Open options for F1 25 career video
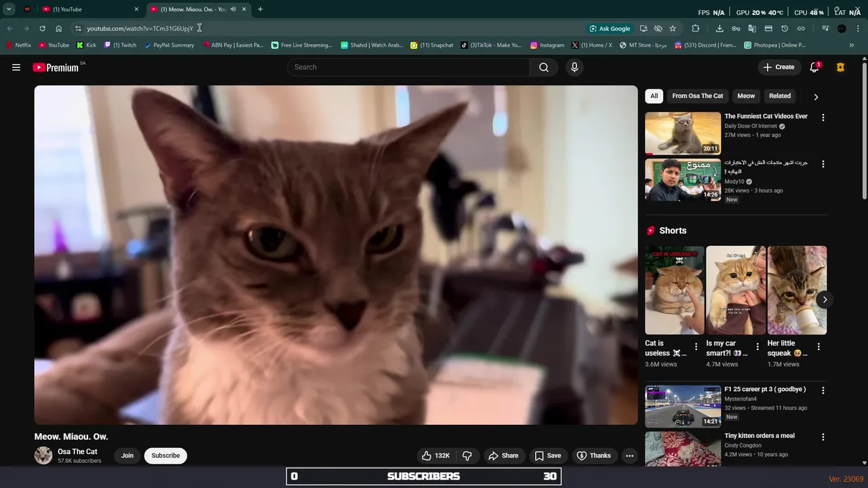Screen dimensions: 868x488 click(x=823, y=390)
